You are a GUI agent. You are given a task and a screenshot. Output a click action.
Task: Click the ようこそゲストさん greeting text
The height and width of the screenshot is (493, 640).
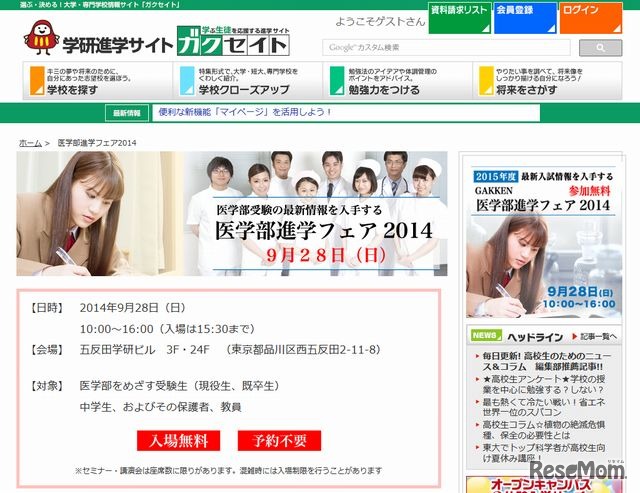tap(380, 21)
